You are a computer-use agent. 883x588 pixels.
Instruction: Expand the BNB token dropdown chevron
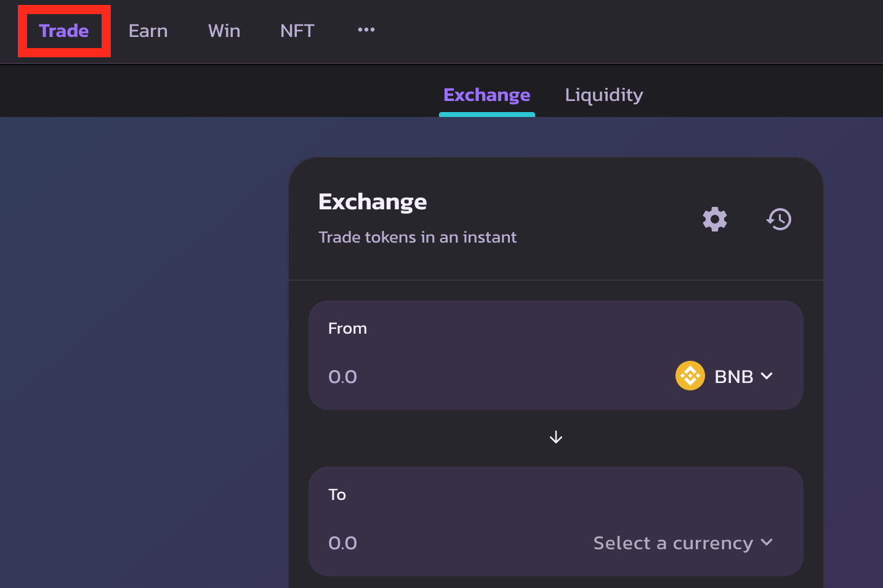pyautogui.click(x=767, y=376)
